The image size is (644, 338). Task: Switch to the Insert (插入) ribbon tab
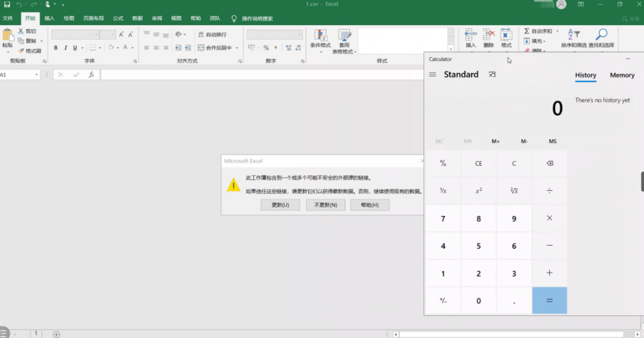(x=49, y=18)
